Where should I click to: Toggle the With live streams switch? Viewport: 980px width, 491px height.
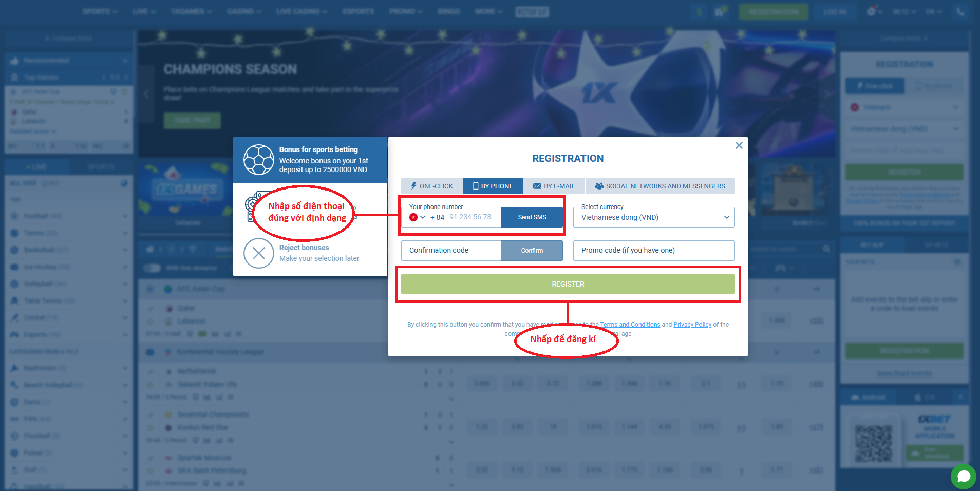[x=152, y=268]
